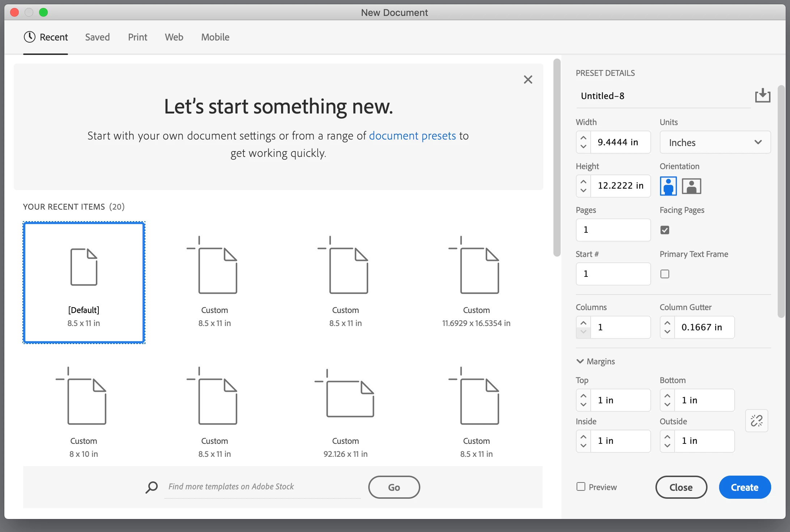Uncheck the Facing Pages checkbox
The height and width of the screenshot is (532, 790).
(x=664, y=230)
